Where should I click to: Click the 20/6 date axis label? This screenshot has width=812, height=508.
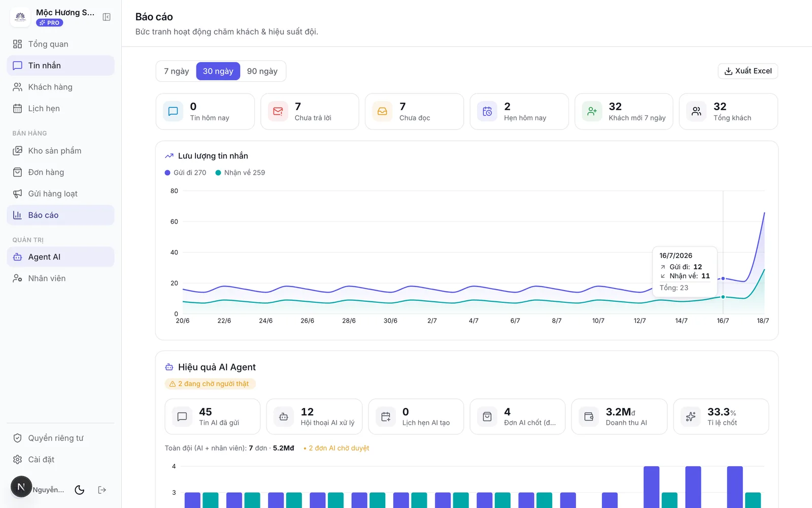point(183,321)
